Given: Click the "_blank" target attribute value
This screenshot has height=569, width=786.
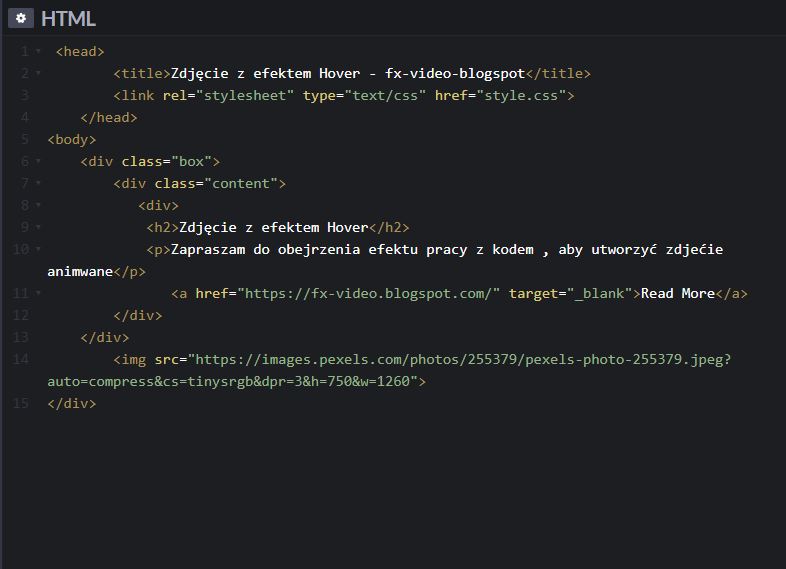Looking at the screenshot, I should (600, 294).
